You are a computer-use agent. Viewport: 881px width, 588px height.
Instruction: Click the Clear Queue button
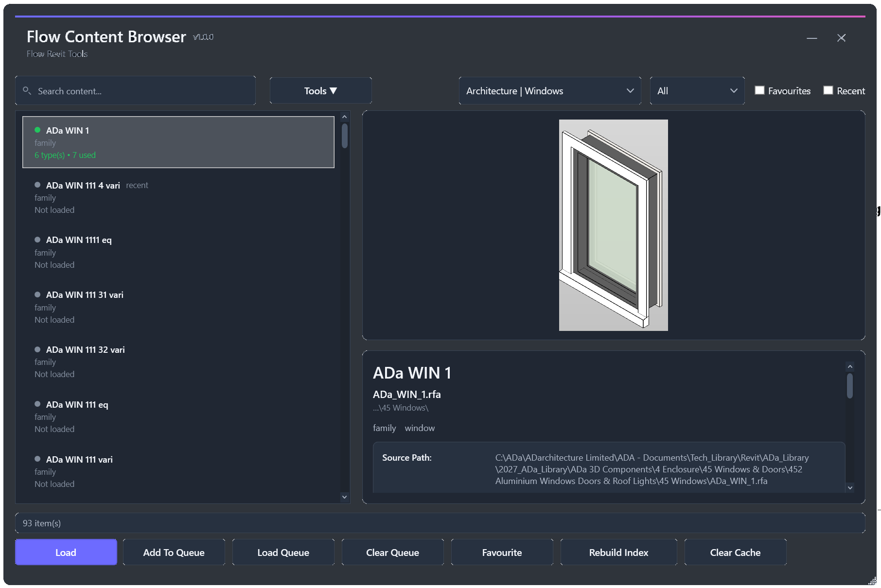[x=393, y=552]
